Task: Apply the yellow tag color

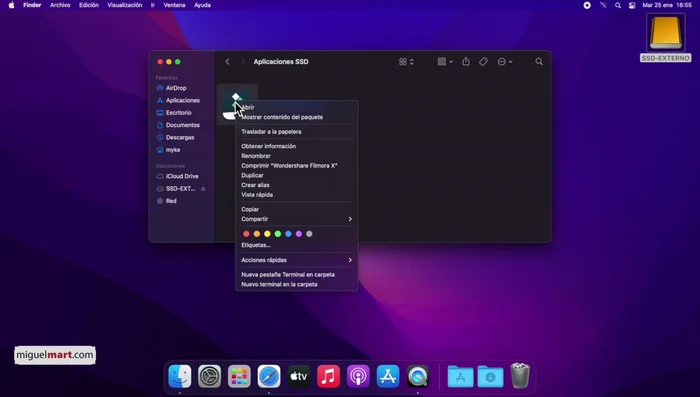Action: click(267, 234)
